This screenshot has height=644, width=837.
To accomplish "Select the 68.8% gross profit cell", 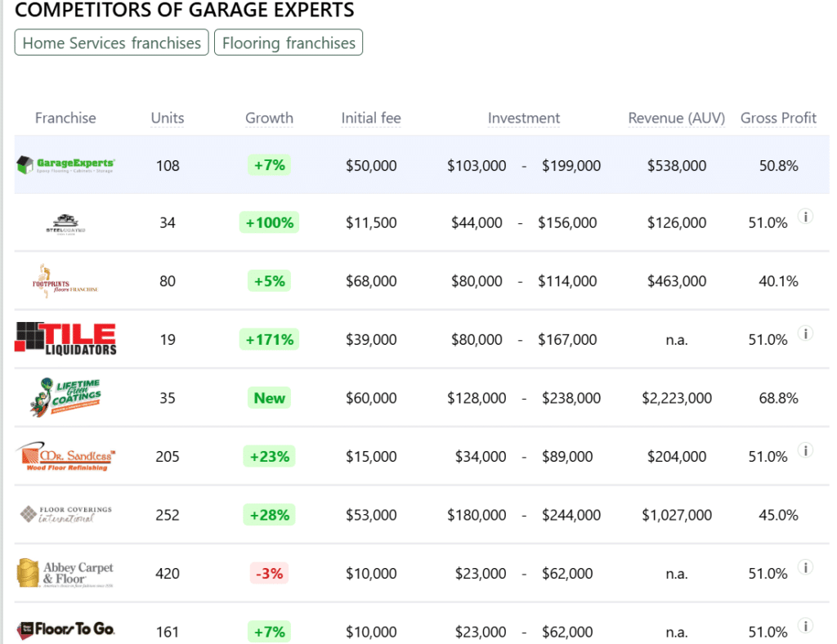I will click(778, 398).
